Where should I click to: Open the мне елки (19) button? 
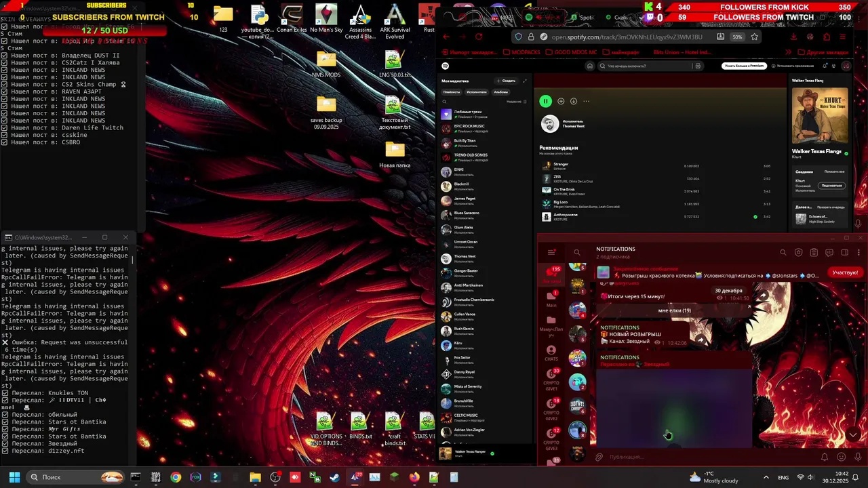(x=674, y=310)
